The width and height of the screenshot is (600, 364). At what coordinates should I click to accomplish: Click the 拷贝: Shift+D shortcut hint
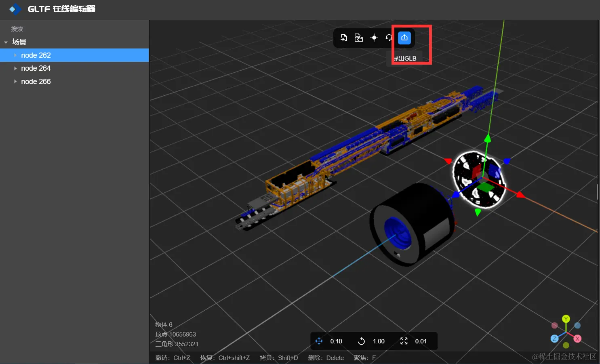click(x=279, y=358)
